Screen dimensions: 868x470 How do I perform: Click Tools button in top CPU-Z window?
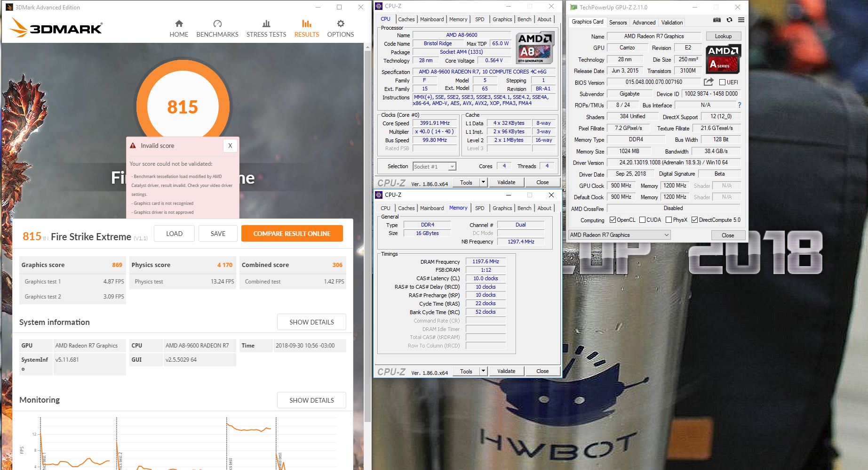click(466, 182)
